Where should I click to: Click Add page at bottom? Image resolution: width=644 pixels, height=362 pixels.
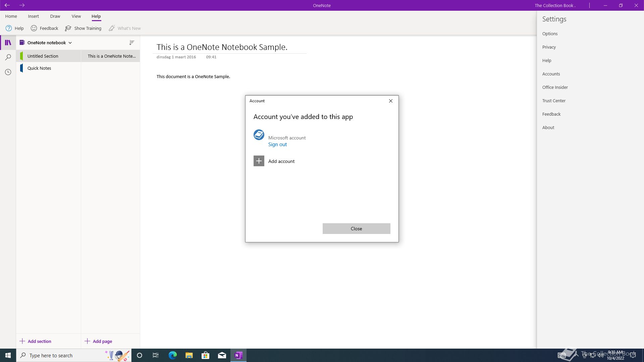[x=98, y=341]
